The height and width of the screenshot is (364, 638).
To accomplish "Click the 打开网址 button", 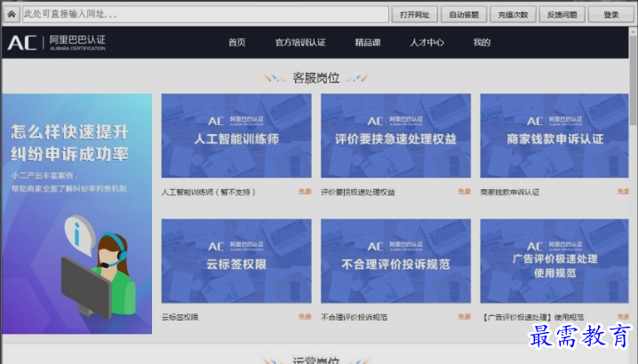I will (414, 14).
